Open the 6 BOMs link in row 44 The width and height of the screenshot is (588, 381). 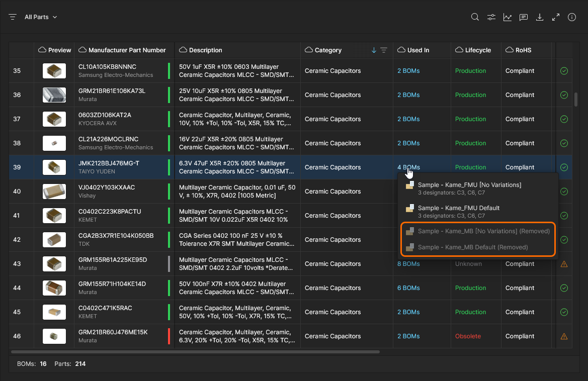[408, 288]
